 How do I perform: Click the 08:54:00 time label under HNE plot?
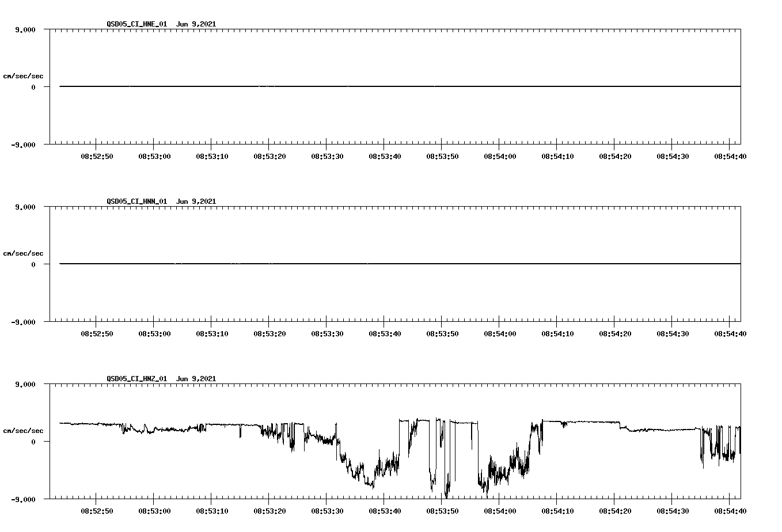pos(500,157)
